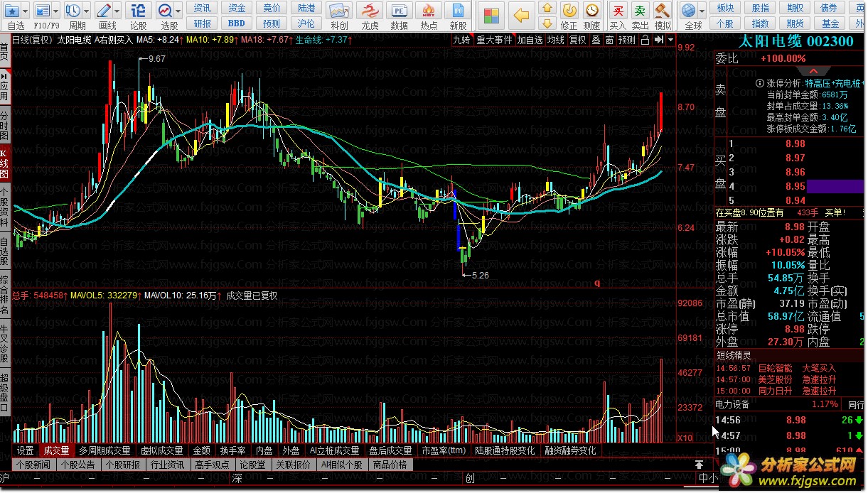Screen dimensions: 868x493
Task: Open the 自选 watchlist star icon
Action: [x=13, y=11]
